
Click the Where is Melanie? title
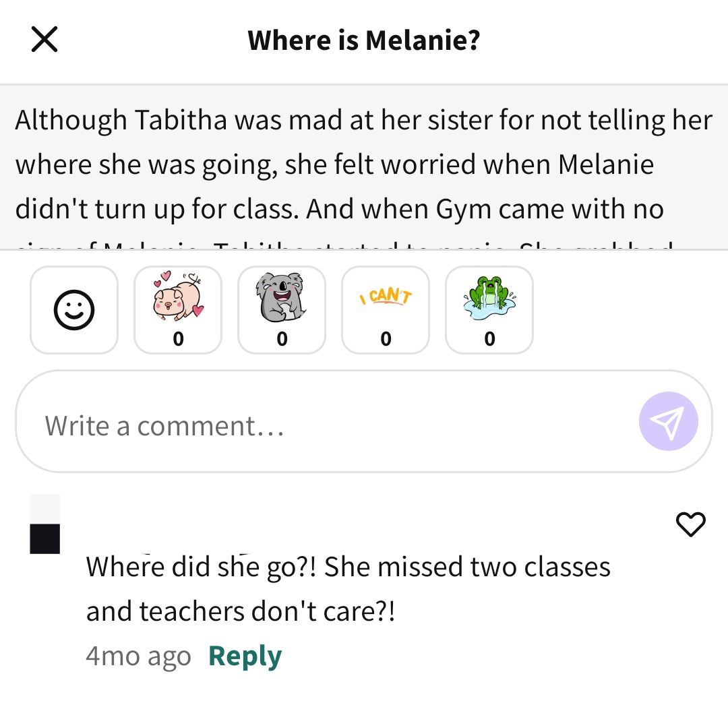(363, 40)
